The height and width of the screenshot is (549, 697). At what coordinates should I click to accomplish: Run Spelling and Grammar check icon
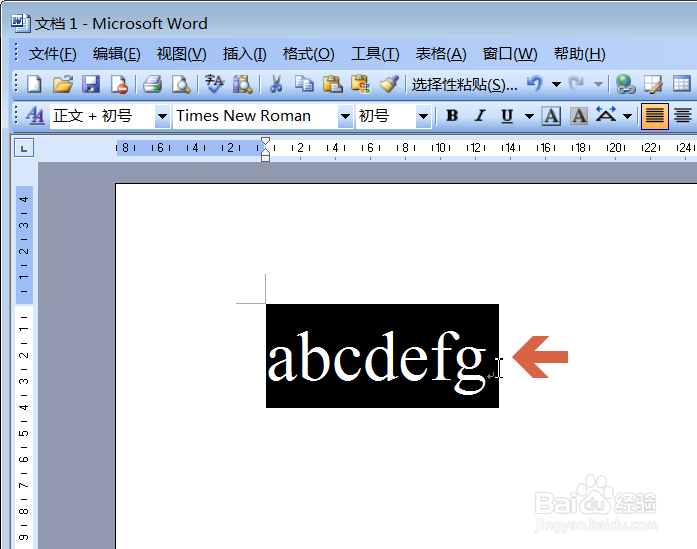(x=214, y=84)
